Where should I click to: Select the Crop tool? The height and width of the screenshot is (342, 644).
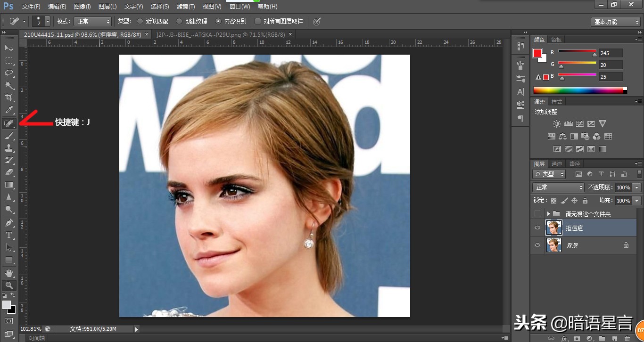pyautogui.click(x=9, y=98)
